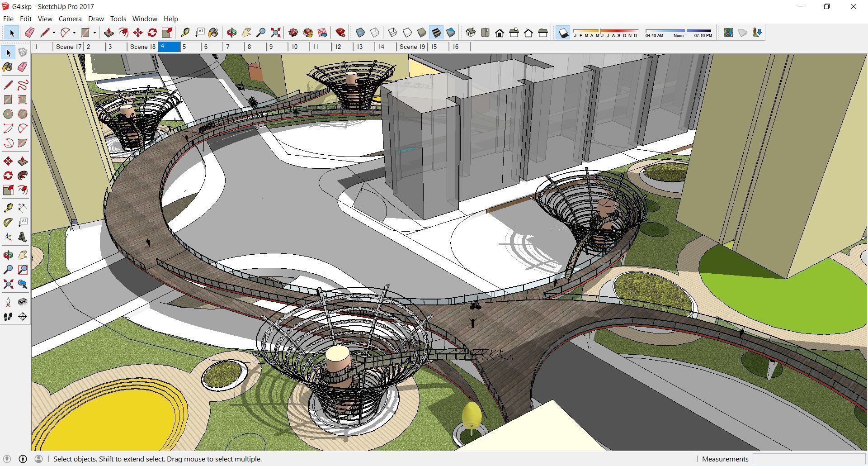Click the help info button in the status bar
The image size is (868, 466).
(22, 459)
